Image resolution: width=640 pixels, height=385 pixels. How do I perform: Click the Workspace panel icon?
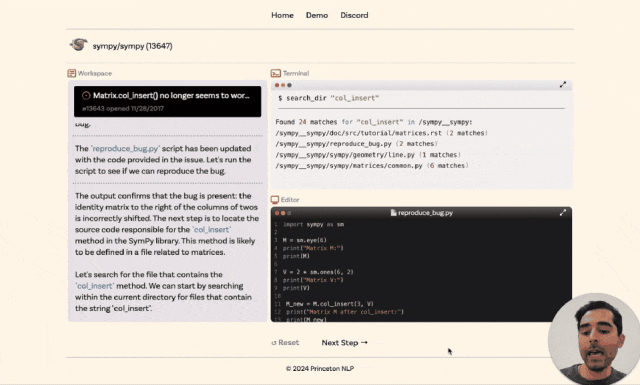71,73
